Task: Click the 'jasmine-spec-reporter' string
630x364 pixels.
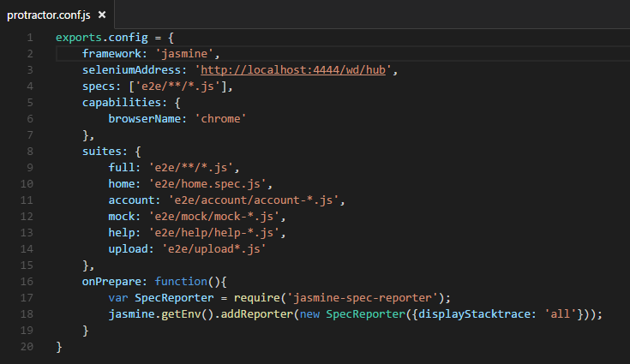Action: 362,298
